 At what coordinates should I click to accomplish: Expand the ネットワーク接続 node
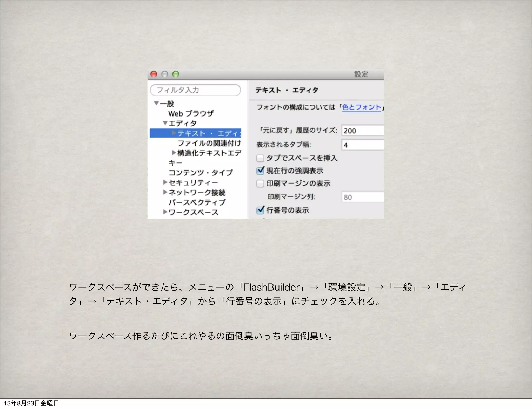pyautogui.click(x=165, y=192)
